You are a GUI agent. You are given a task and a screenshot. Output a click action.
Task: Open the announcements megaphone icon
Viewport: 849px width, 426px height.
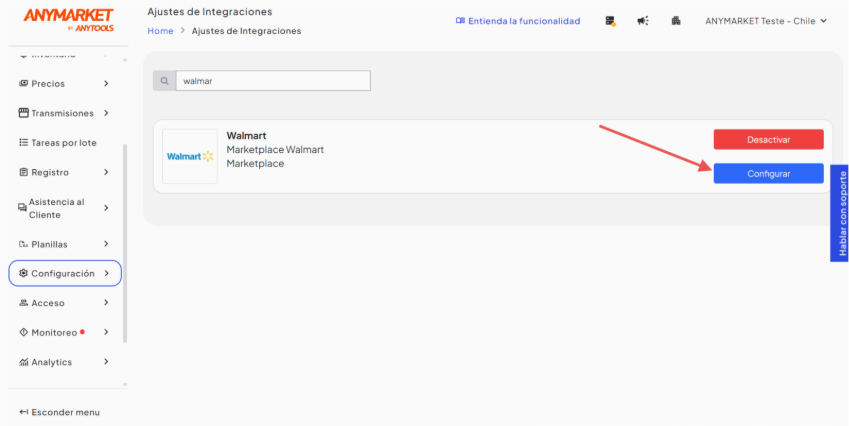tap(643, 21)
